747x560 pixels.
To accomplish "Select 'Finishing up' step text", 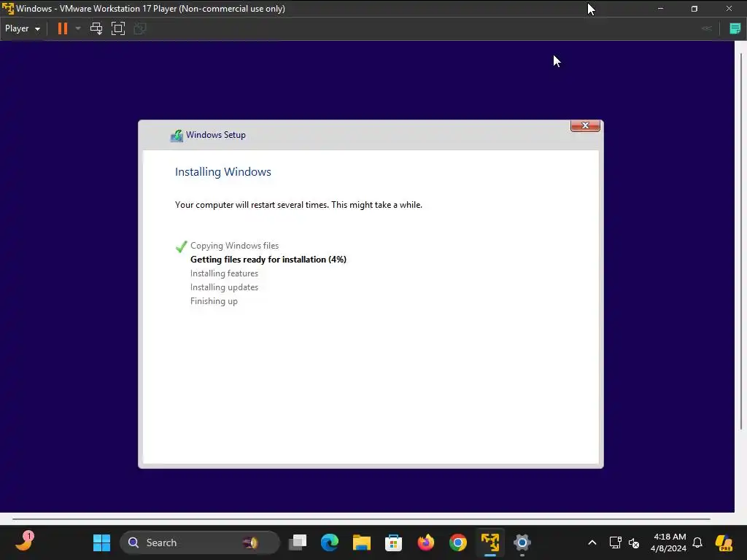I will pyautogui.click(x=214, y=301).
